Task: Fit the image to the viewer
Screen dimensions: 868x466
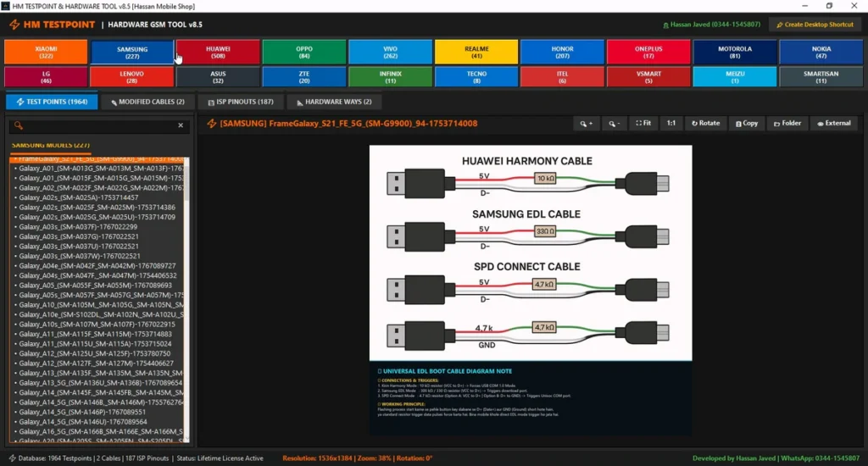Action: point(643,124)
